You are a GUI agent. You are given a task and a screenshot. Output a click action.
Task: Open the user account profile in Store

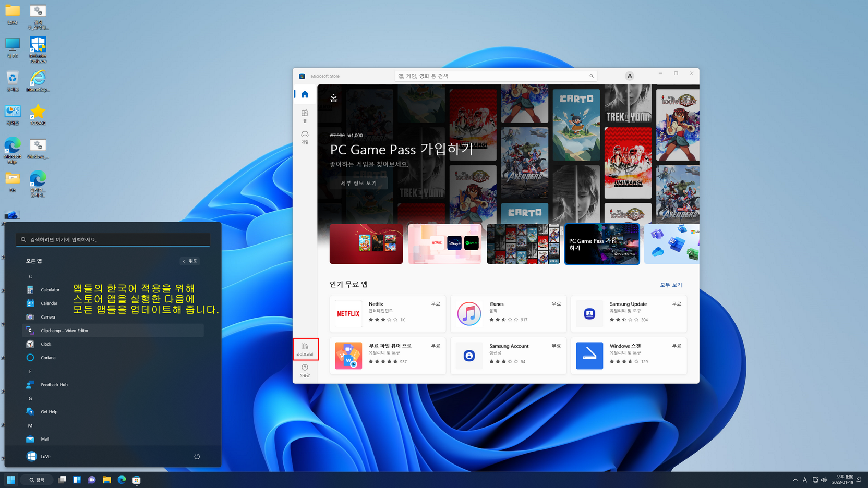[630, 76]
